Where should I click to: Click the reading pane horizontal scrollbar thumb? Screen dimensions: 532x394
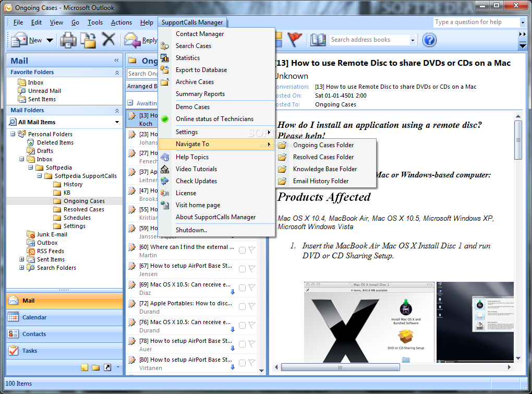pyautogui.click(x=340, y=367)
